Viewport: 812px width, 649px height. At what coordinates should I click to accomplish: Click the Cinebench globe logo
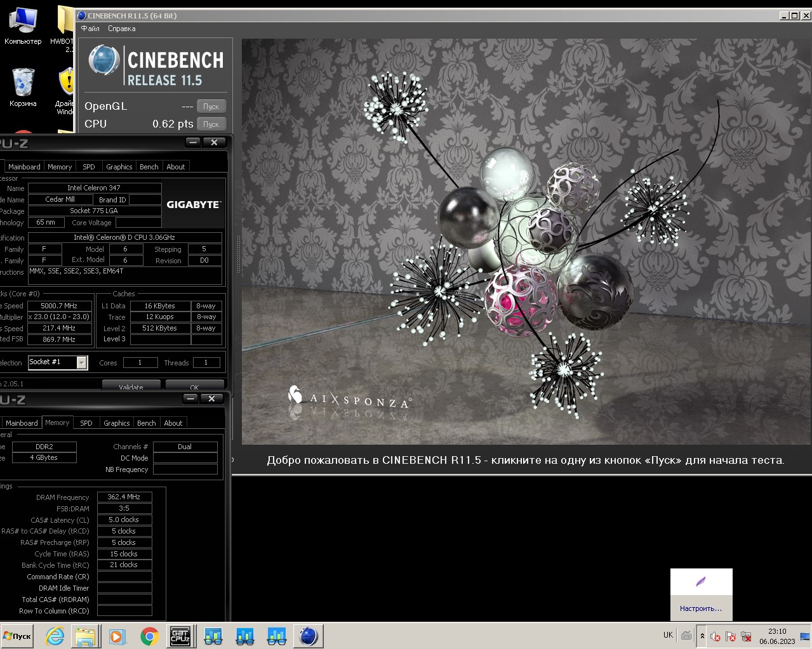[103, 62]
